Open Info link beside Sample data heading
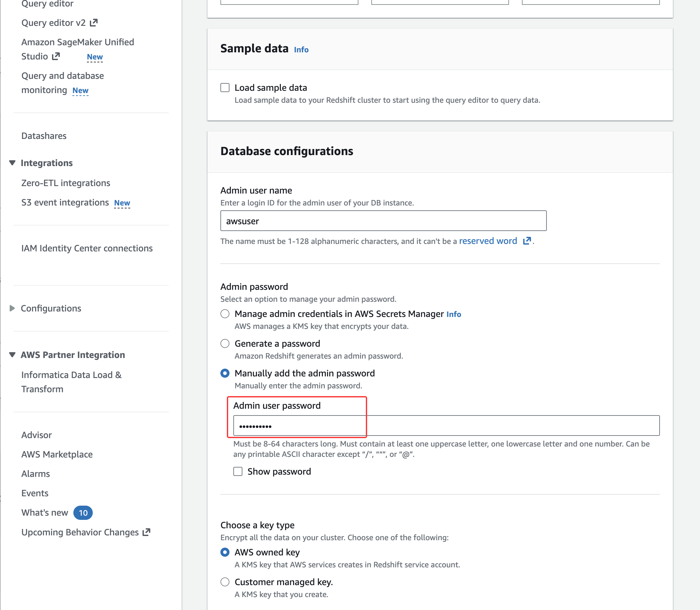 [301, 50]
